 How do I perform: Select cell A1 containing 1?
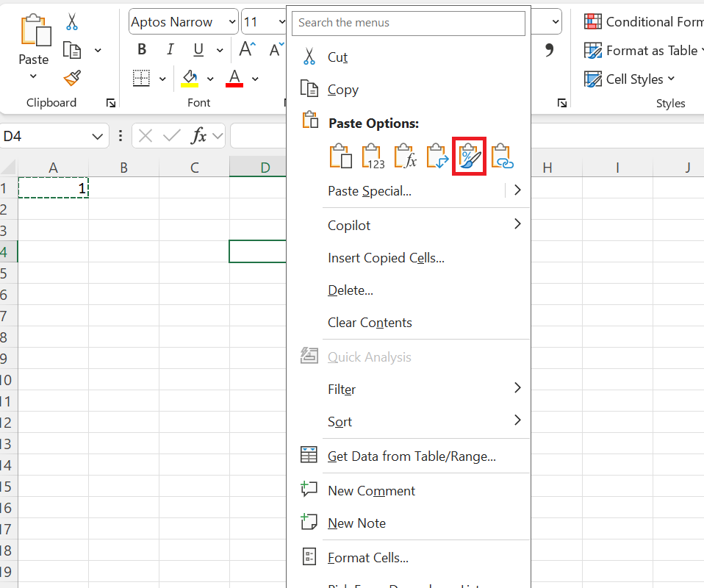(54, 187)
